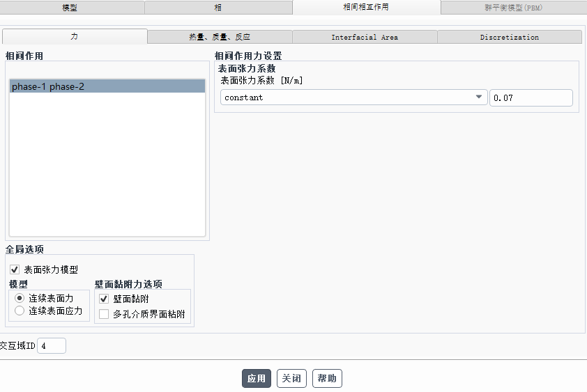This screenshot has height=392, width=587.
Task: Enable the 多孔介质界面粘附 checkbox
Action: pyautogui.click(x=104, y=314)
